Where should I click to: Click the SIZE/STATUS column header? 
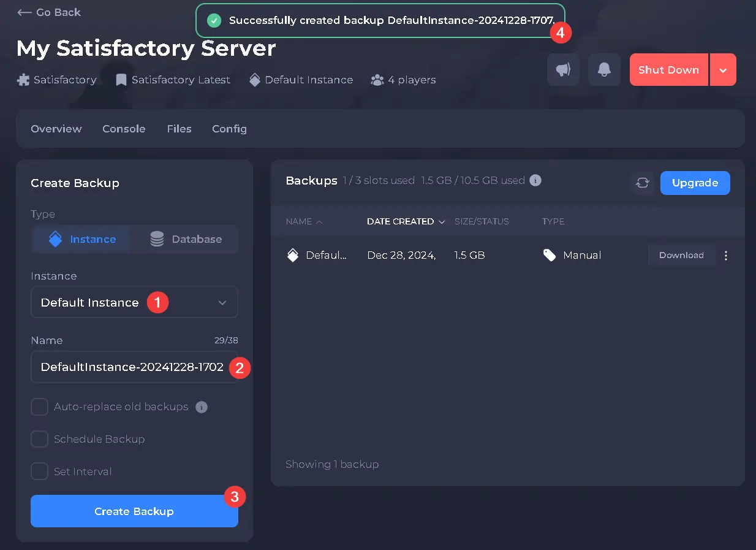482,221
